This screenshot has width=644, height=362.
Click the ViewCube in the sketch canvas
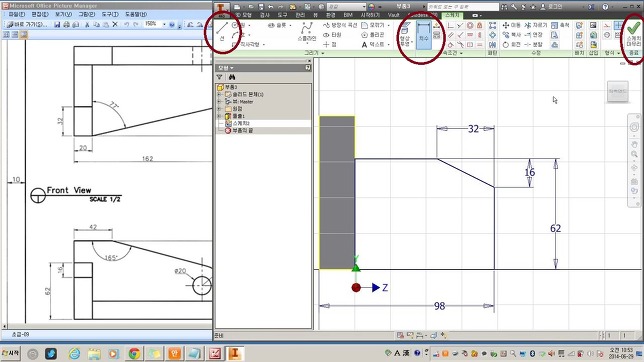pyautogui.click(x=618, y=92)
